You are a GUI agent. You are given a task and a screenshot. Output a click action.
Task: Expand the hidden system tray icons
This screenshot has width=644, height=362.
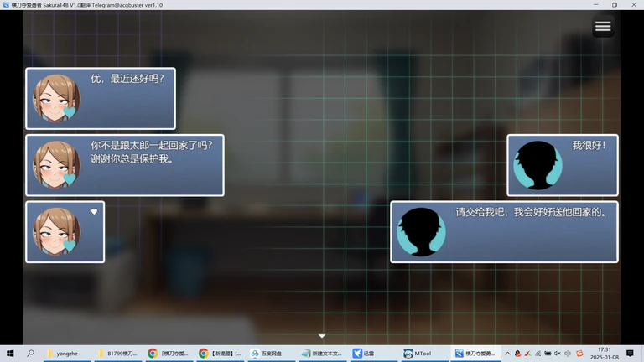(x=507, y=354)
